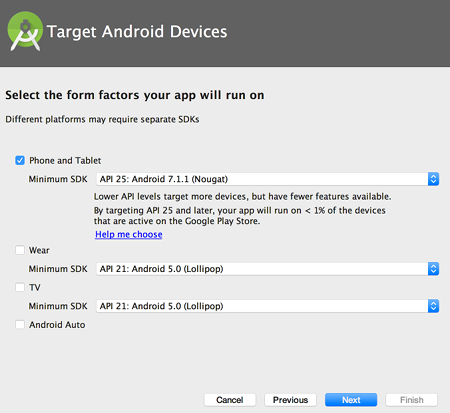Click stepper arrows of API 25 combo box

click(x=433, y=179)
